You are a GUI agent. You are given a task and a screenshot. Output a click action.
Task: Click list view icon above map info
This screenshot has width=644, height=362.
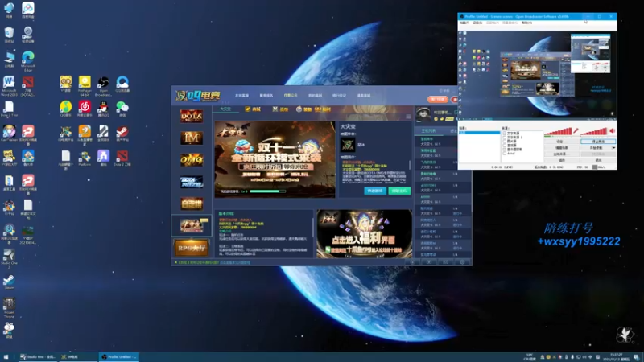pos(408,117)
